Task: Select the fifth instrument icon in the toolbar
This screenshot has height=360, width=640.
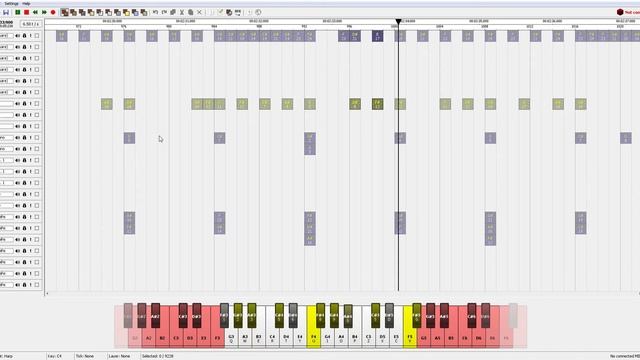Action: (x=100, y=12)
